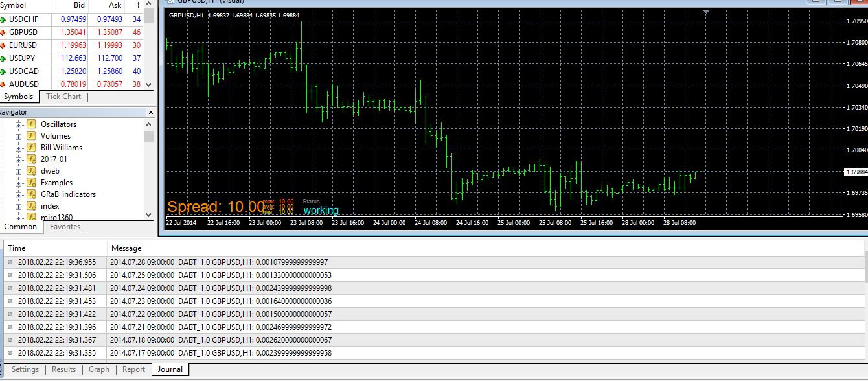
Task: Switch to the Tick Chart tab
Action: (x=63, y=97)
